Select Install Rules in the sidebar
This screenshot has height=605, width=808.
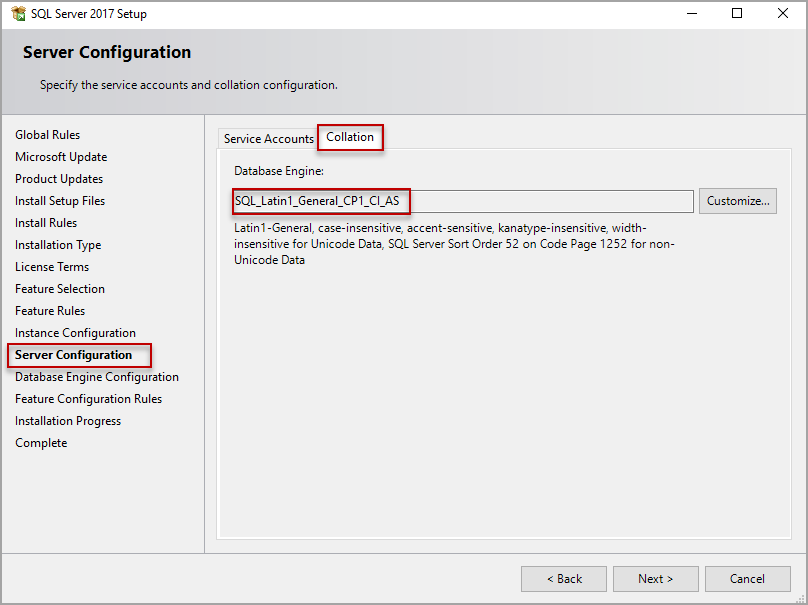pos(48,222)
